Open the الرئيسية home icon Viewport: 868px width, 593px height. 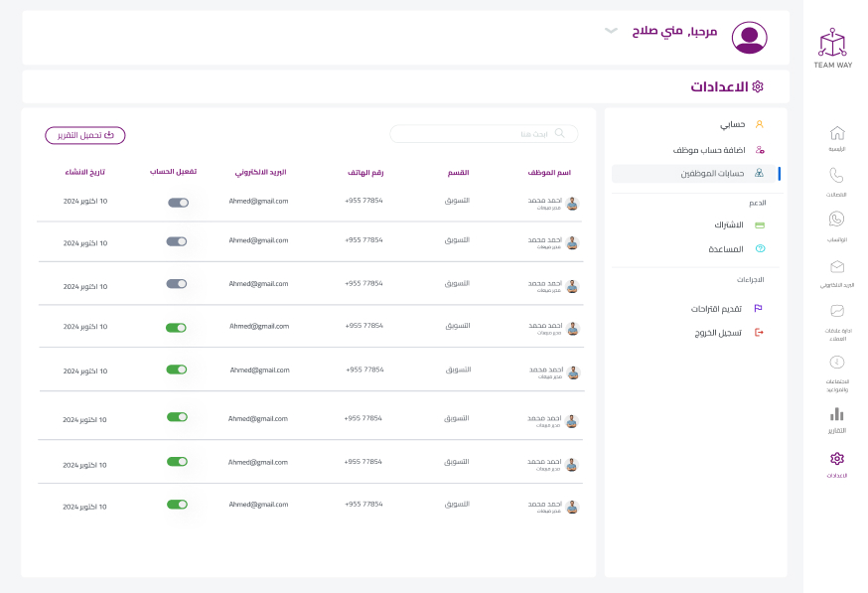[x=837, y=134]
